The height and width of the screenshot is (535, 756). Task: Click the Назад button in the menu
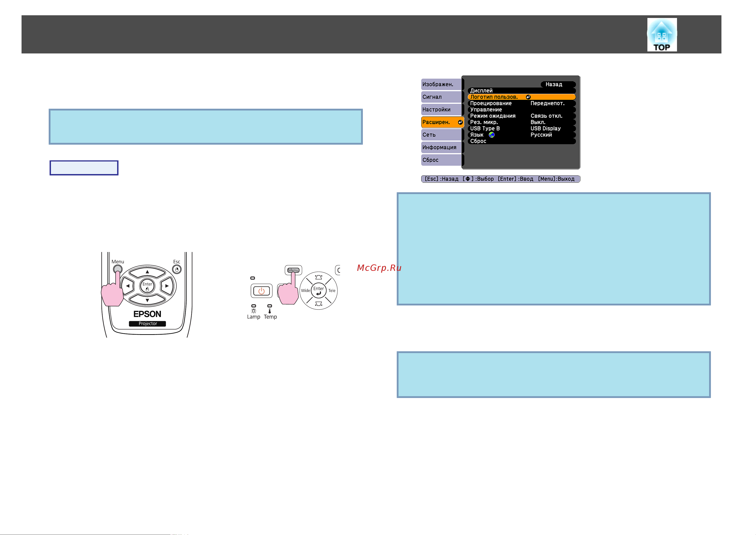tap(558, 84)
